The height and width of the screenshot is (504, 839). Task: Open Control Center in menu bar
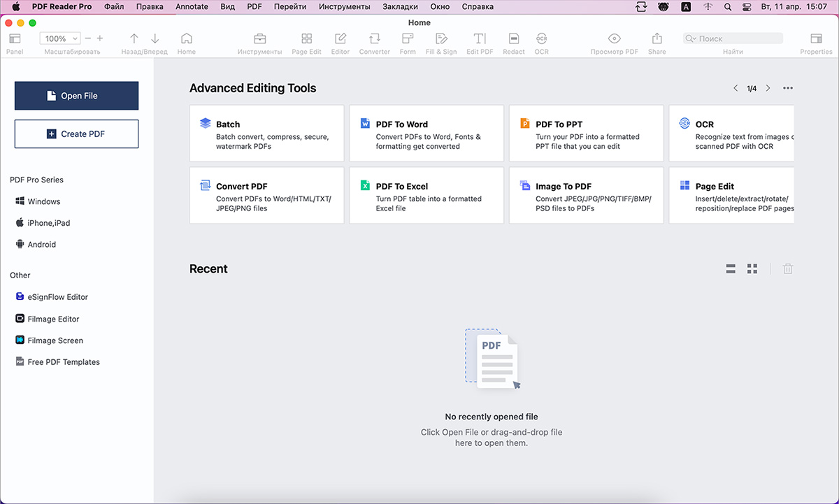click(x=748, y=6)
